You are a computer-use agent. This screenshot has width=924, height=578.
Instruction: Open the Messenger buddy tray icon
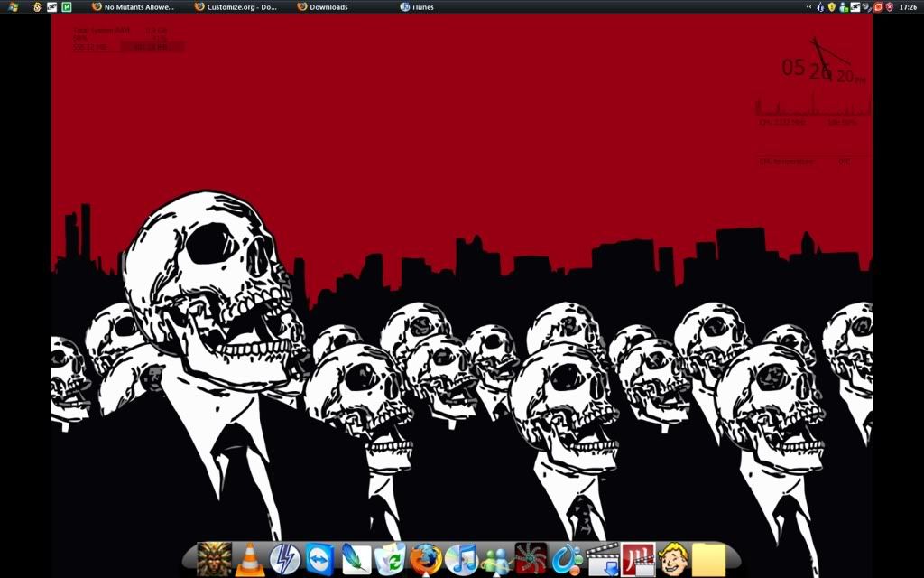pos(844,7)
